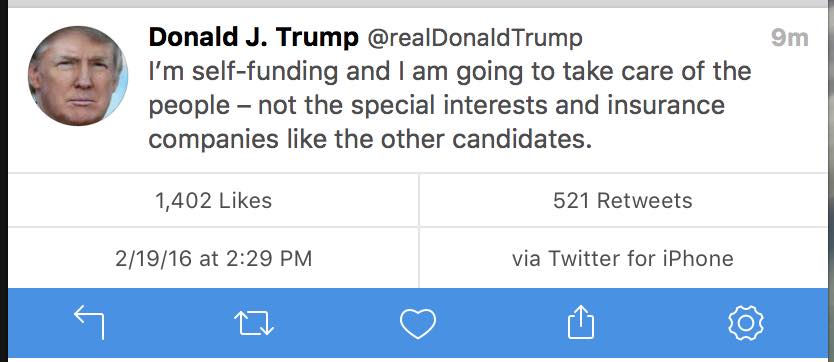Click the word Likes beside 1,402
The width and height of the screenshot is (834, 362).
[245, 200]
